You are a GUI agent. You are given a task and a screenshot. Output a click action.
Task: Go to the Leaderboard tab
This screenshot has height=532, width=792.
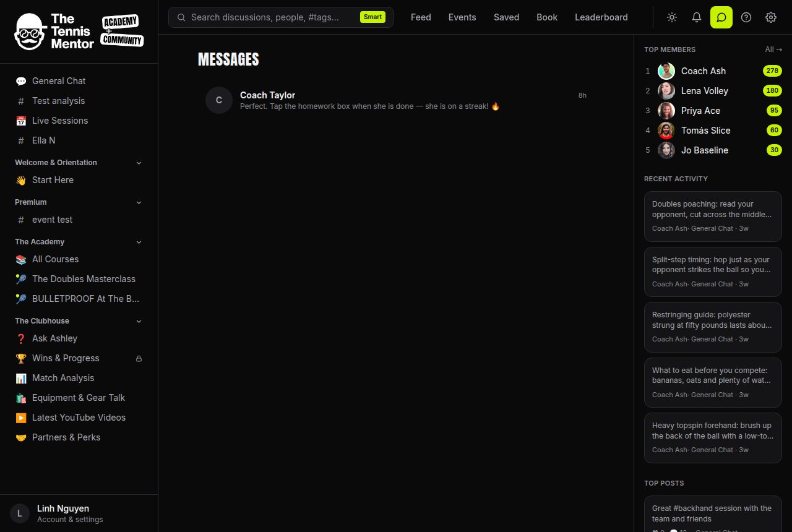[x=601, y=17]
